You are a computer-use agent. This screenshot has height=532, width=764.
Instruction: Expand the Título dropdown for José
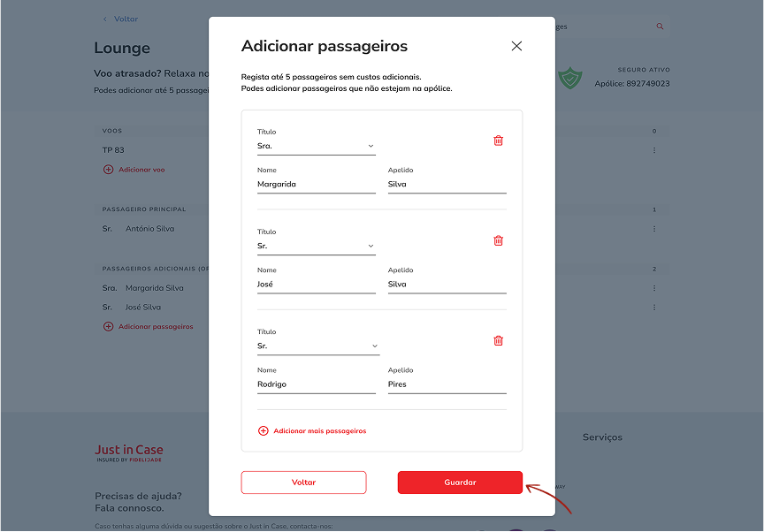click(316, 246)
